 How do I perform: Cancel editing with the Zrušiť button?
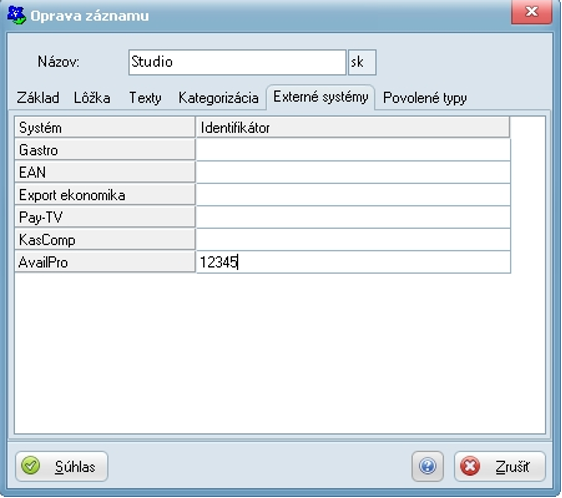[x=500, y=466]
